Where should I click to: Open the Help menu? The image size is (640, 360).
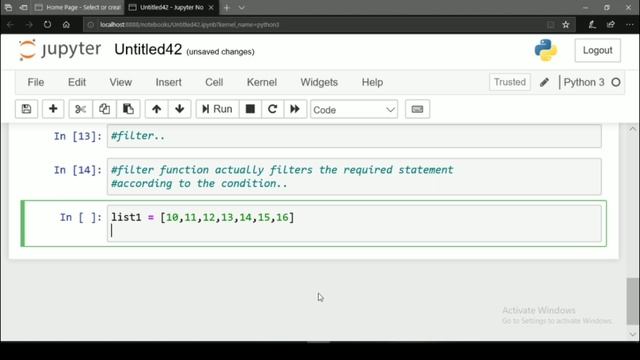coord(372,82)
